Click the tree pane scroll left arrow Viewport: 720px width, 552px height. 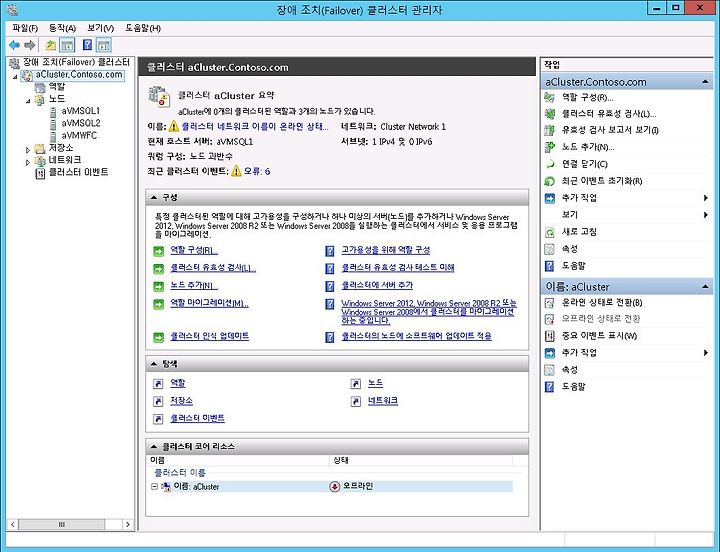coord(13,524)
